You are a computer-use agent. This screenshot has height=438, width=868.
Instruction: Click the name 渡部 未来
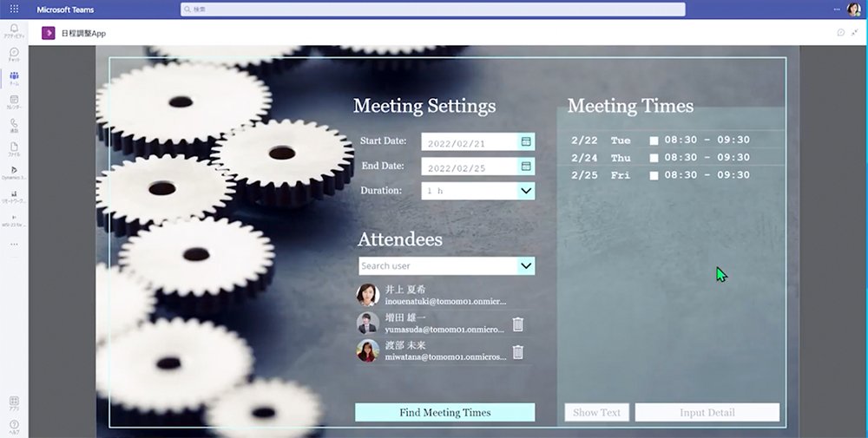pyautogui.click(x=405, y=345)
